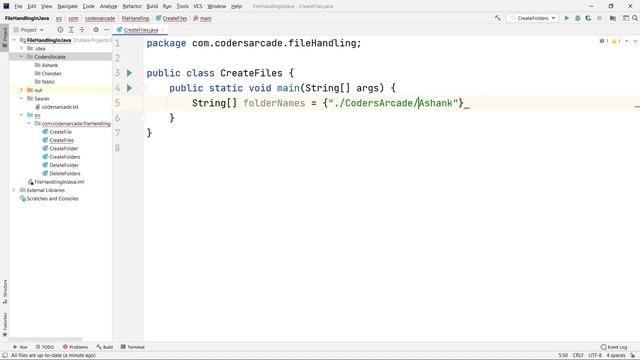Click the Structure vertical sidebar tab
Screen dimensions: 640x360
5,291
